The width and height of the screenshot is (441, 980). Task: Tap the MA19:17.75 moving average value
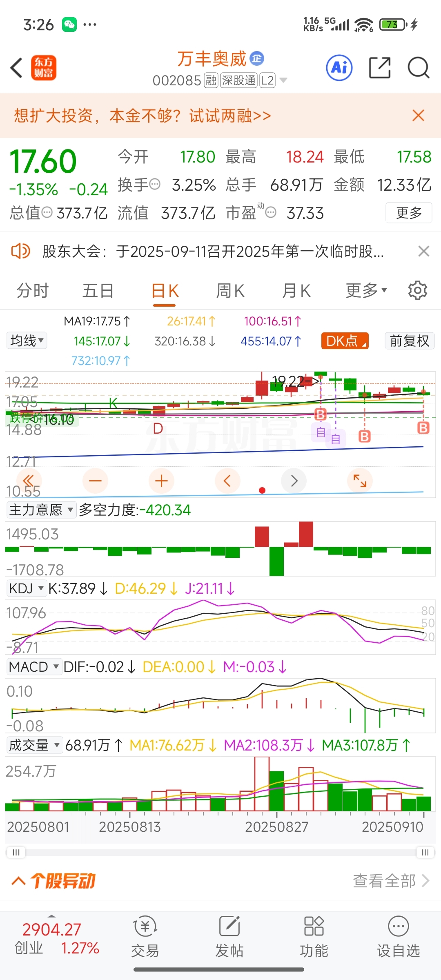tap(97, 321)
